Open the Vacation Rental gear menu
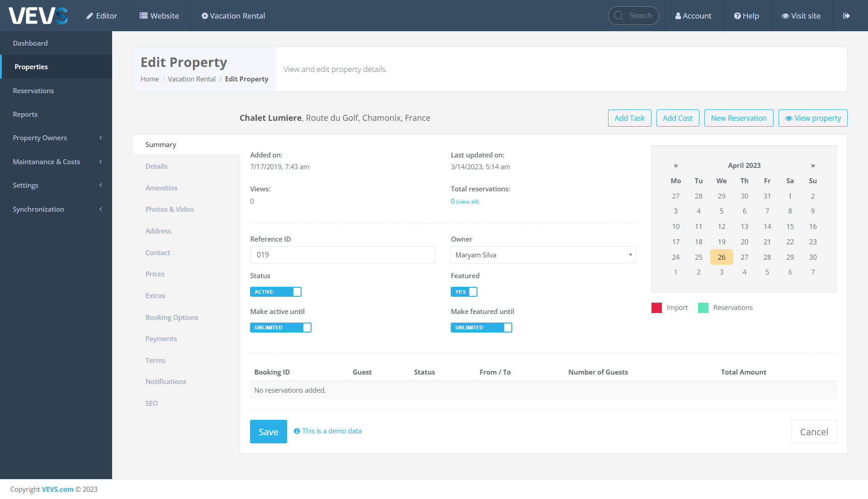Viewport: 868px width, 499px height. coord(205,16)
